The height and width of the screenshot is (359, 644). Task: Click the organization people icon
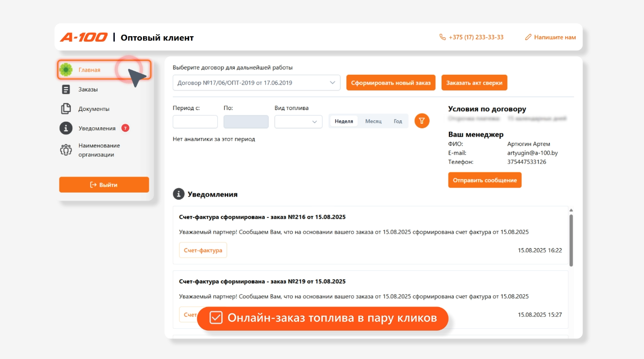tap(66, 150)
